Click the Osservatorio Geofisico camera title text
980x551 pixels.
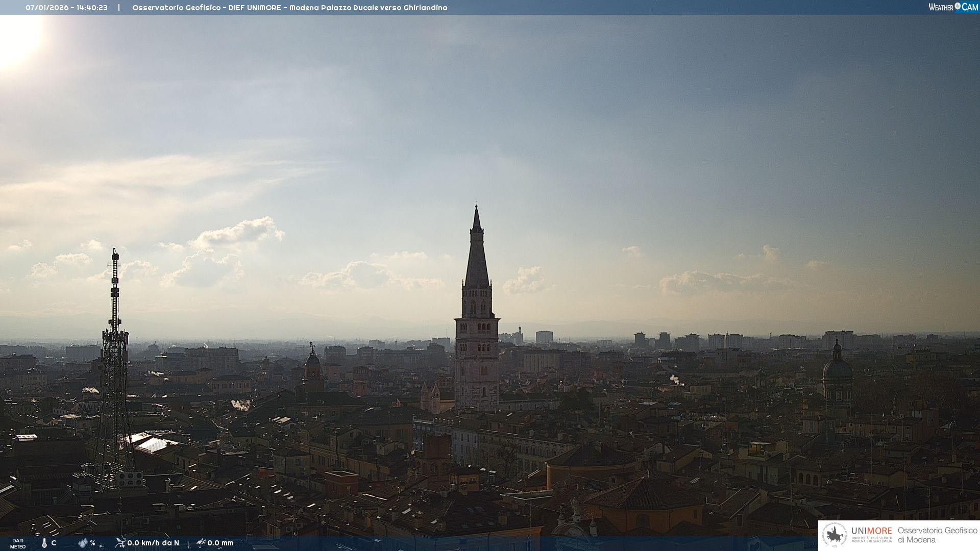[x=289, y=8]
